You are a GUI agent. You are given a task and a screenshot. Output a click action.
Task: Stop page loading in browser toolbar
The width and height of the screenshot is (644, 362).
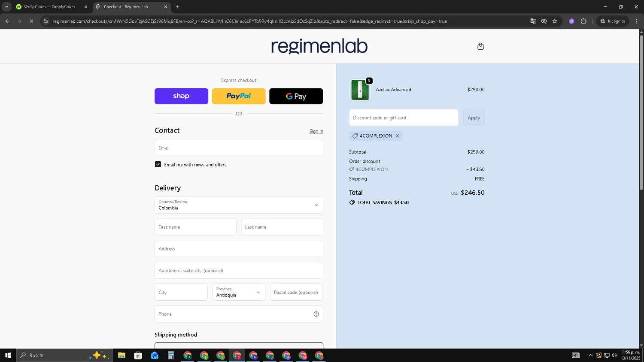tap(31, 21)
